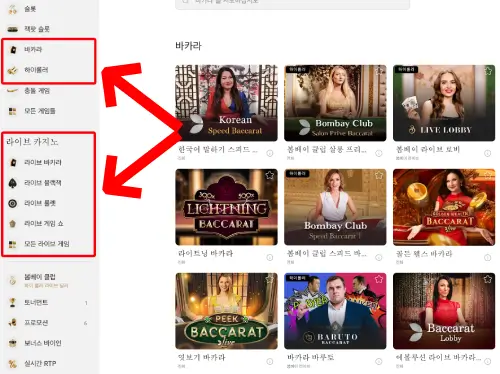Choose 라이브 룰렛 wheel icon
Screen dimensions: 500x374
coord(13,203)
